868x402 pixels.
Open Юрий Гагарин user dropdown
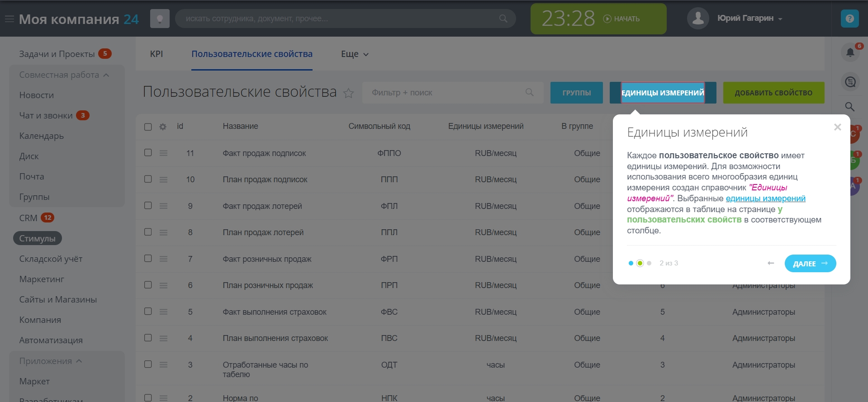tap(780, 19)
